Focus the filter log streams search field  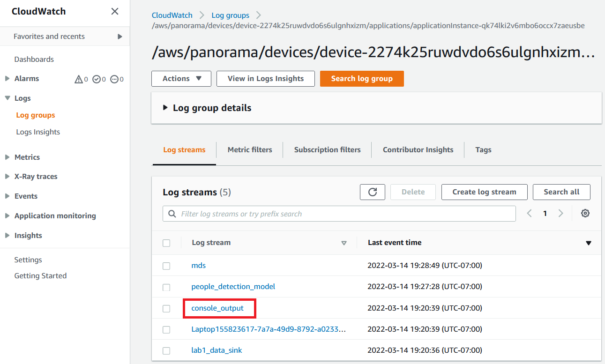[x=339, y=214]
